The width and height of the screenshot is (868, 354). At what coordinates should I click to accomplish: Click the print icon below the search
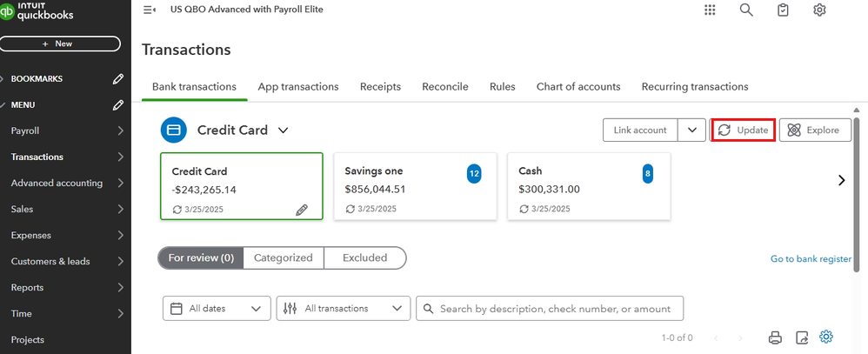775,337
